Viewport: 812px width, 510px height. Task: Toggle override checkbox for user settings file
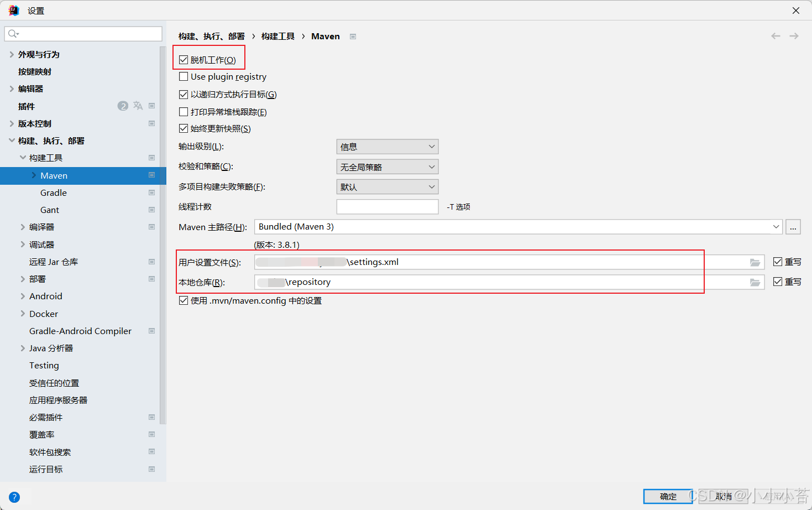click(x=778, y=262)
